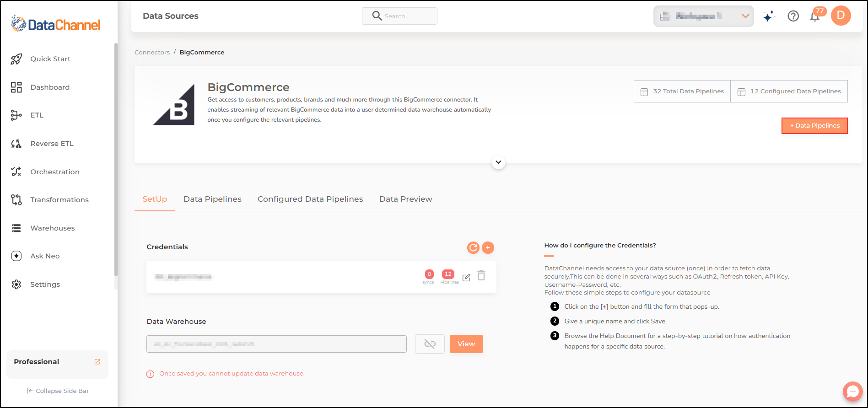The height and width of the screenshot is (408, 868).
Task: Open the workspace selector dropdown
Action: 704,16
